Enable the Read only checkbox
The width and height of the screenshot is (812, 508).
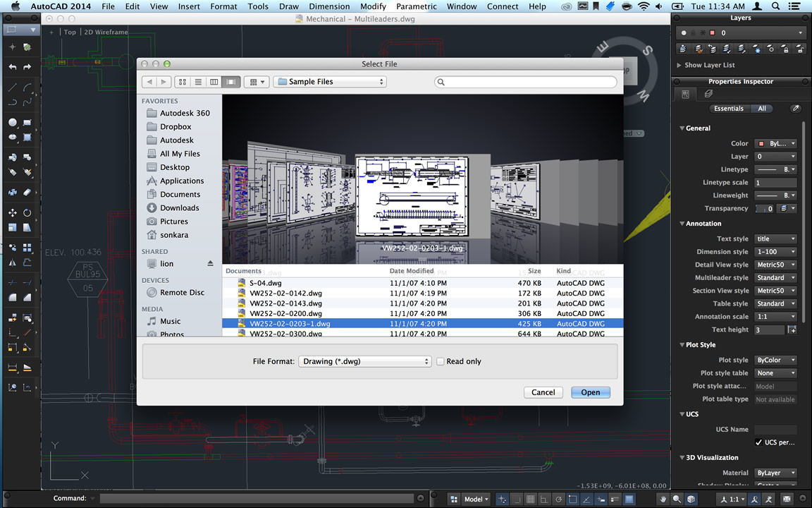point(440,361)
